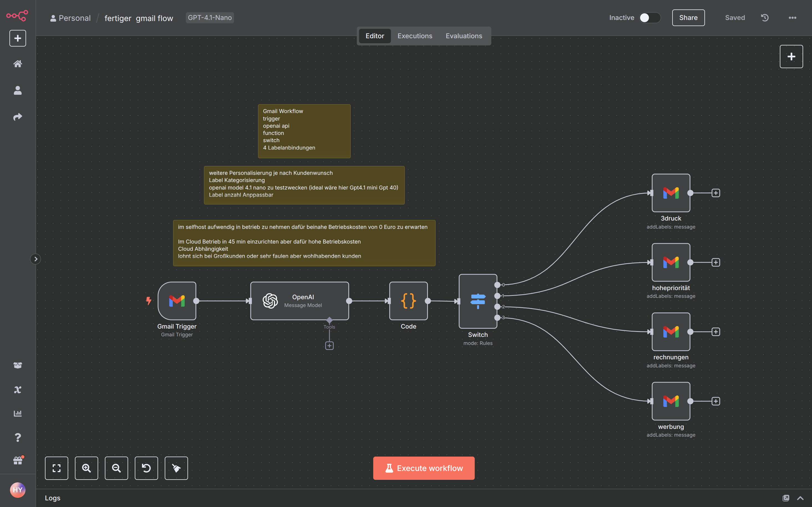Open the What's New gift icon
This screenshot has height=507, width=812.
(x=17, y=460)
